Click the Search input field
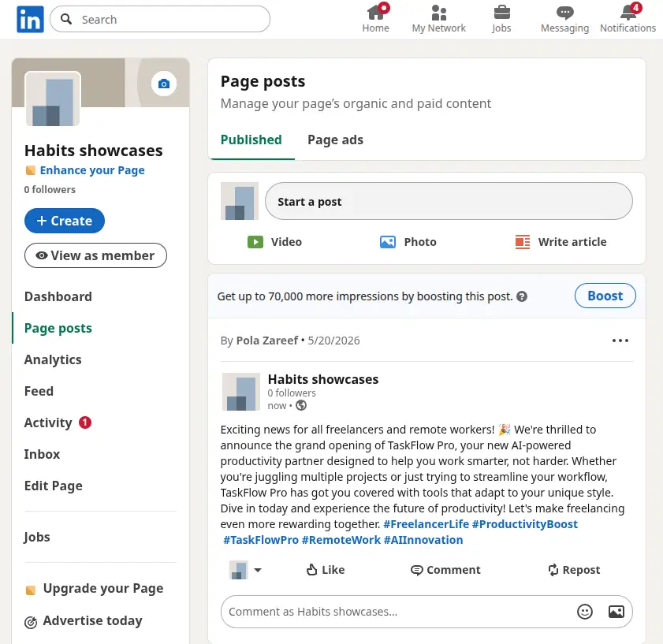Viewport: 663px width, 644px height. click(160, 19)
